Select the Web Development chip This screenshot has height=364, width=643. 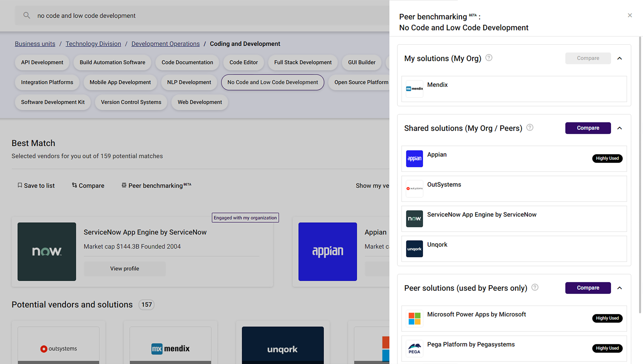[200, 102]
